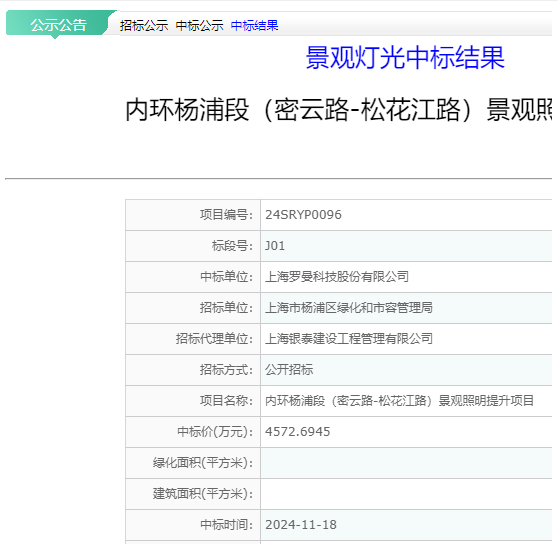Click the 标段号 value J01
558x544 pixels.
[x=275, y=246]
